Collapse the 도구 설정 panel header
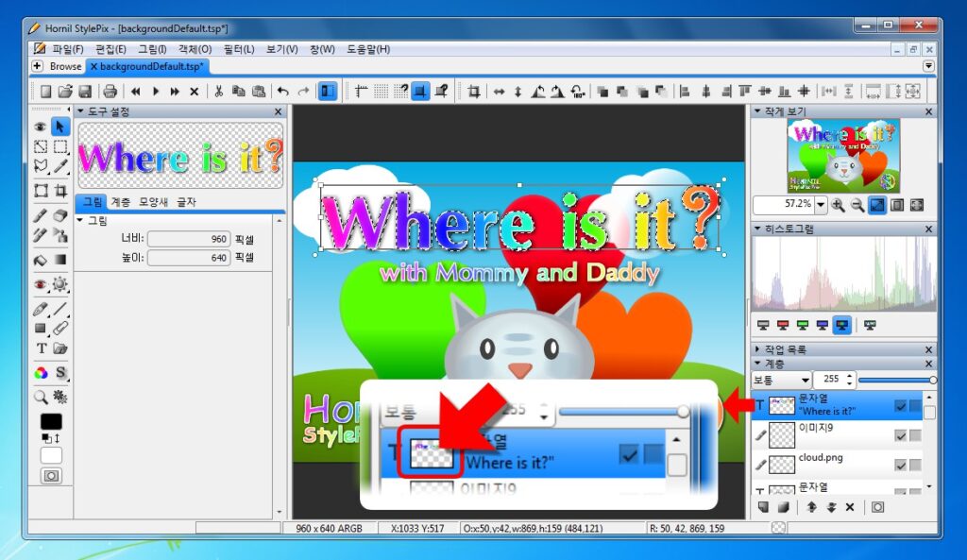 click(x=80, y=111)
